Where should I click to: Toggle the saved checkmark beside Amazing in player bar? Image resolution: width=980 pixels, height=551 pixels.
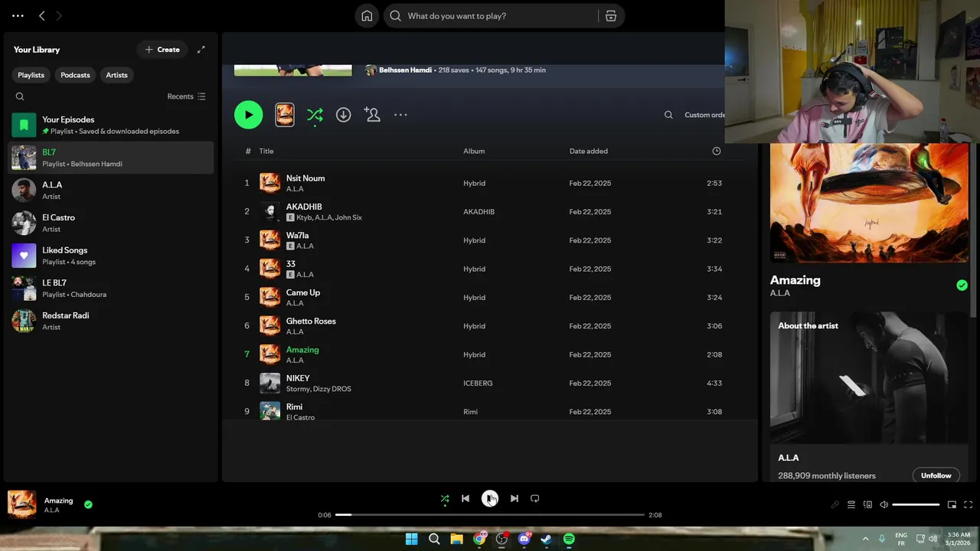88,504
